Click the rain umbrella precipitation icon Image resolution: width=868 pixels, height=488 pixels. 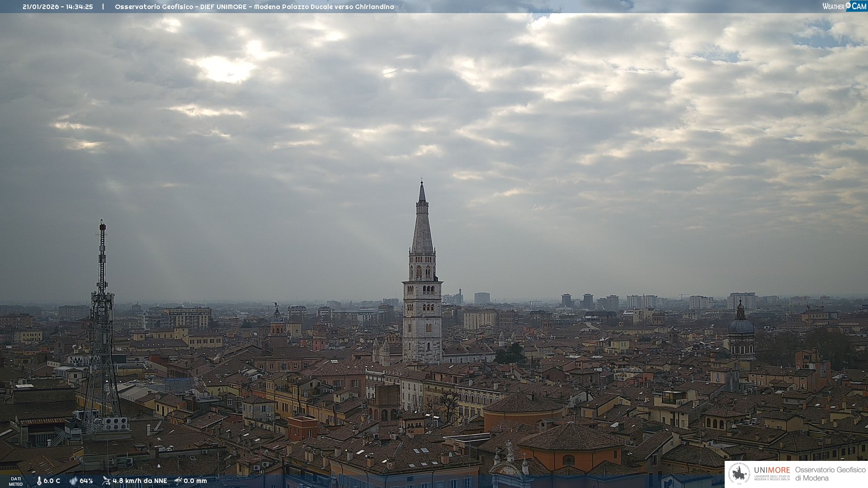pos(178,481)
